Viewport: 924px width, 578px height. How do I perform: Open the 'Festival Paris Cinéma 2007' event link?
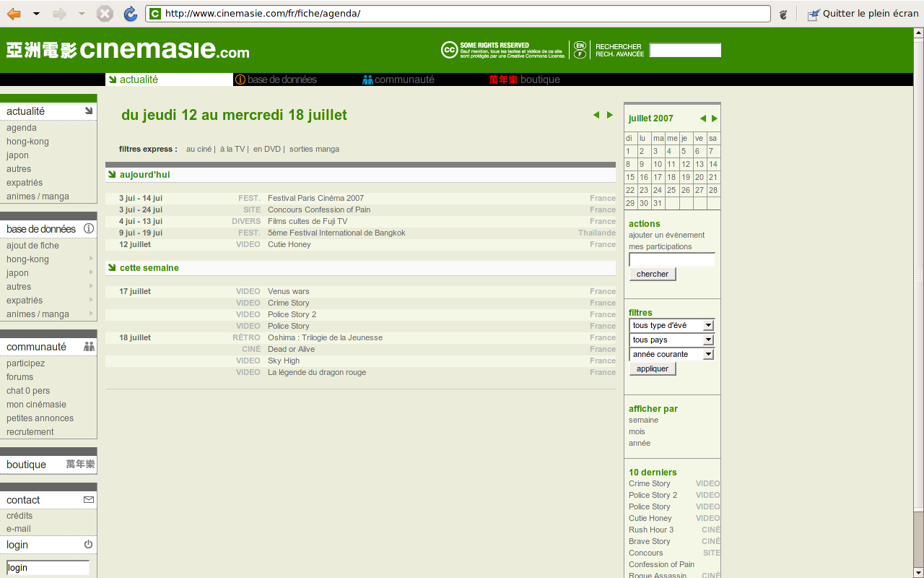click(315, 198)
